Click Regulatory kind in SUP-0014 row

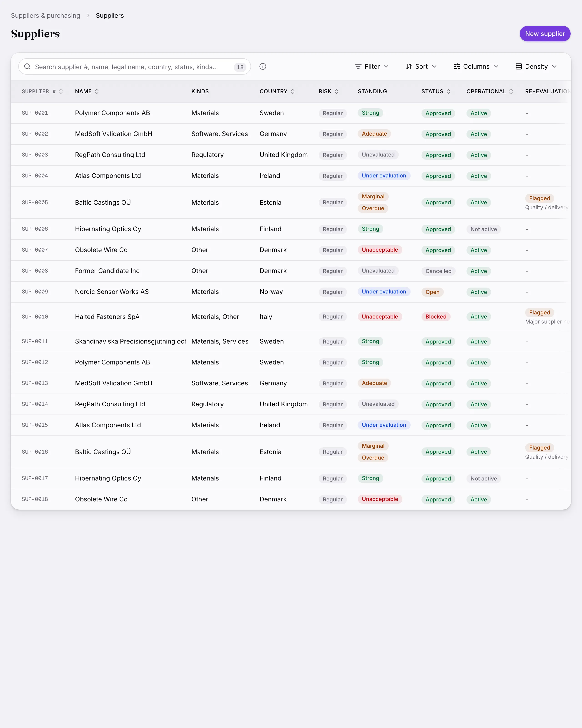(207, 404)
